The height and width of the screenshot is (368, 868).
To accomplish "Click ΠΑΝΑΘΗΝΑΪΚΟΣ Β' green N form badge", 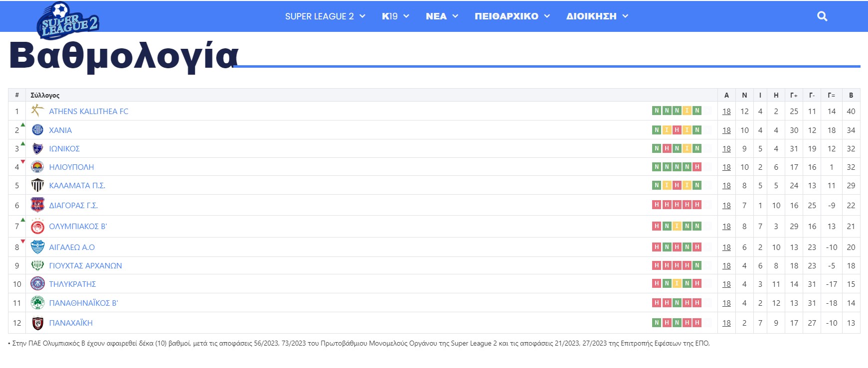I will tap(677, 303).
